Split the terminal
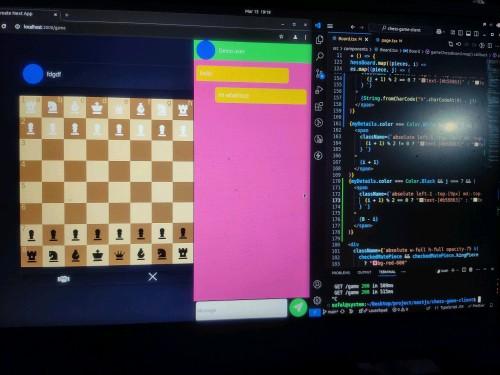 point(464,270)
